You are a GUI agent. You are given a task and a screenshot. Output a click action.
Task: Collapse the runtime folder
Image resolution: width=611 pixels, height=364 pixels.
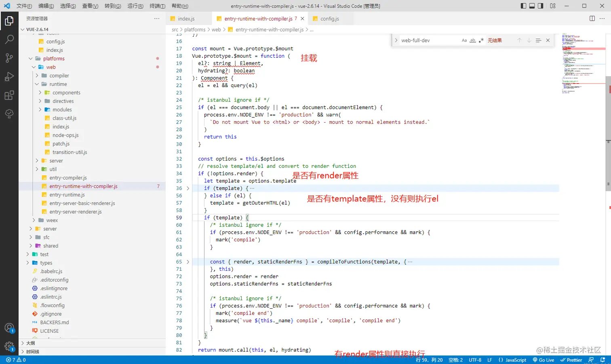(x=37, y=84)
